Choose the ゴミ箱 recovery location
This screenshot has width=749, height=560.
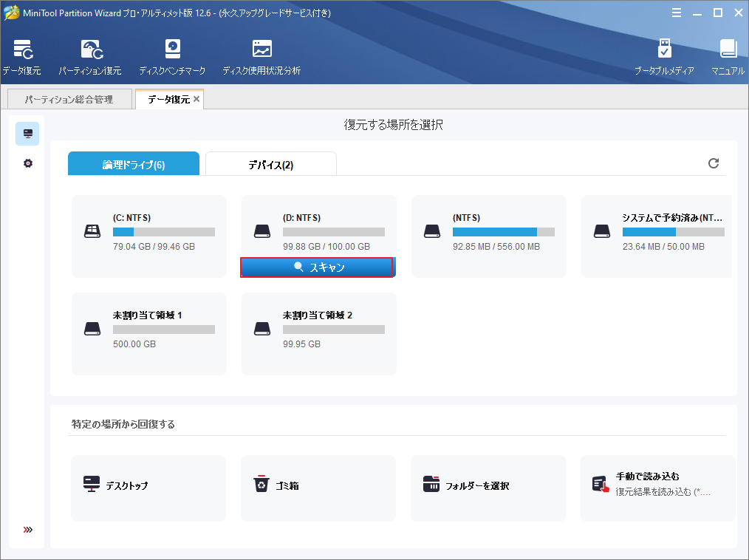tap(318, 488)
